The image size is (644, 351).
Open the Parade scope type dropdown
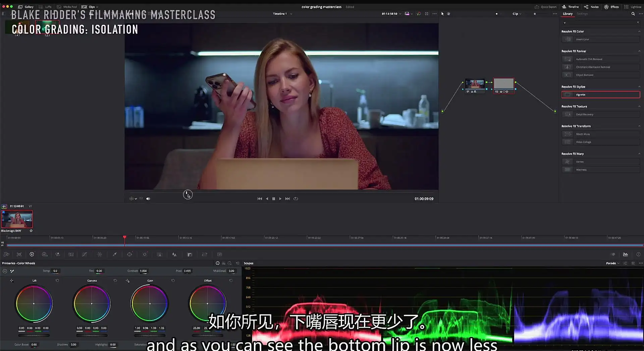612,263
